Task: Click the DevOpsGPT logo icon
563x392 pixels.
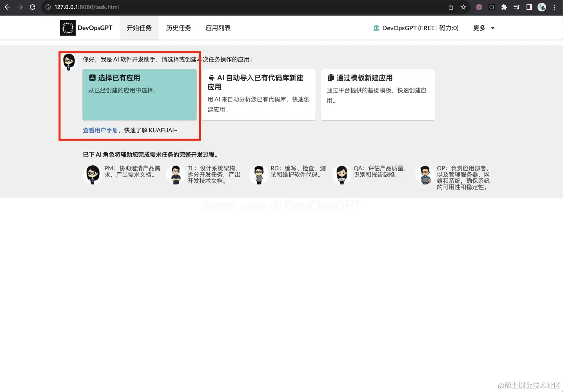Action: 68,28
